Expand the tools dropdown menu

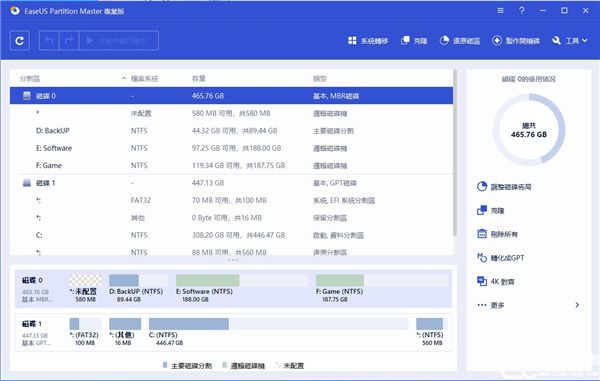[569, 41]
